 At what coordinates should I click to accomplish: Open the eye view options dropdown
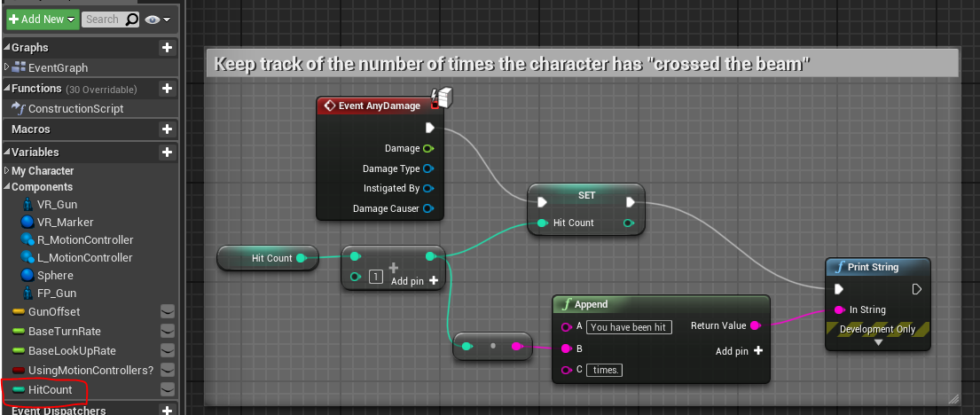pos(161,19)
